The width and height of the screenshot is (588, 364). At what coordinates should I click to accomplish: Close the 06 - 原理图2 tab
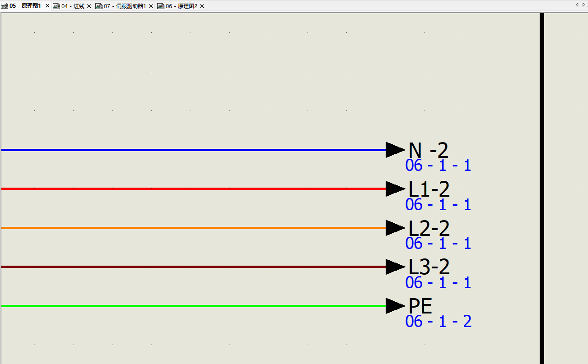202,6
